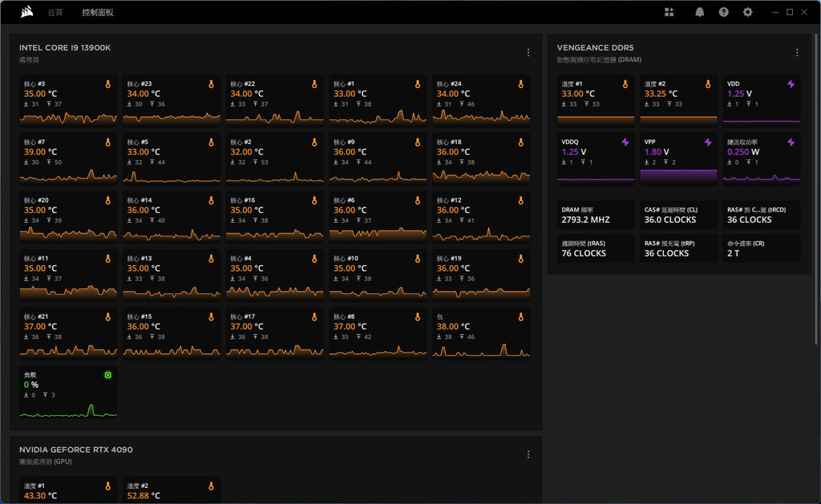821x504 pixels.
Task: Open the Intel Core i9 13900K options menu
Action: pyautogui.click(x=528, y=52)
